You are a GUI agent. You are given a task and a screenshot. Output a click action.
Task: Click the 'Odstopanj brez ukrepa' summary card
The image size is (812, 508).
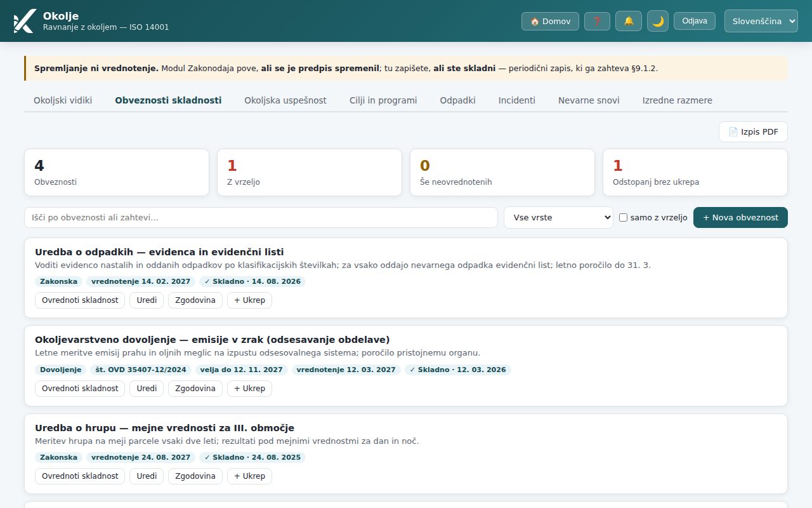point(695,173)
